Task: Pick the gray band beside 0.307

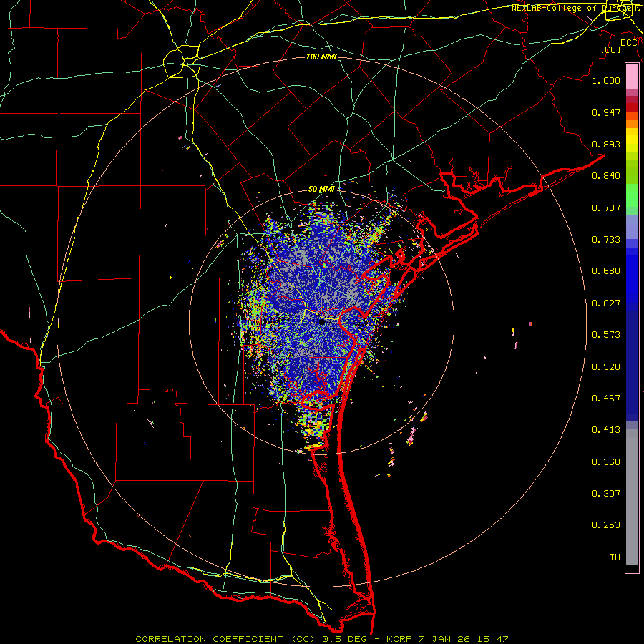Action: (x=632, y=497)
